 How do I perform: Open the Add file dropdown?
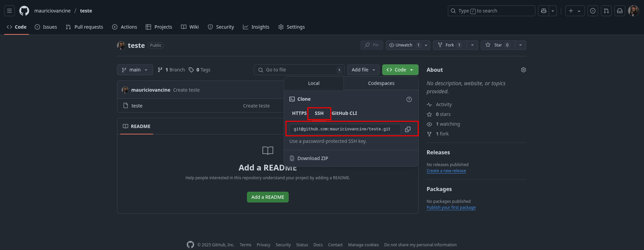(363, 70)
